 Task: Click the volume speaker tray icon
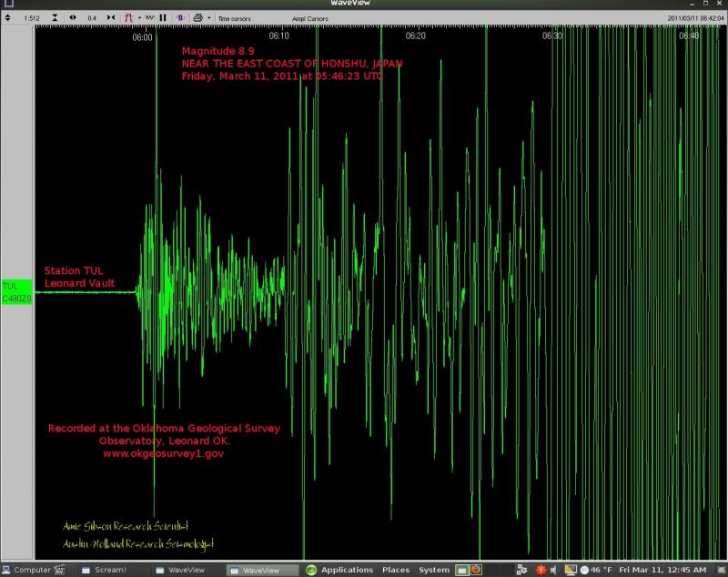point(554,570)
